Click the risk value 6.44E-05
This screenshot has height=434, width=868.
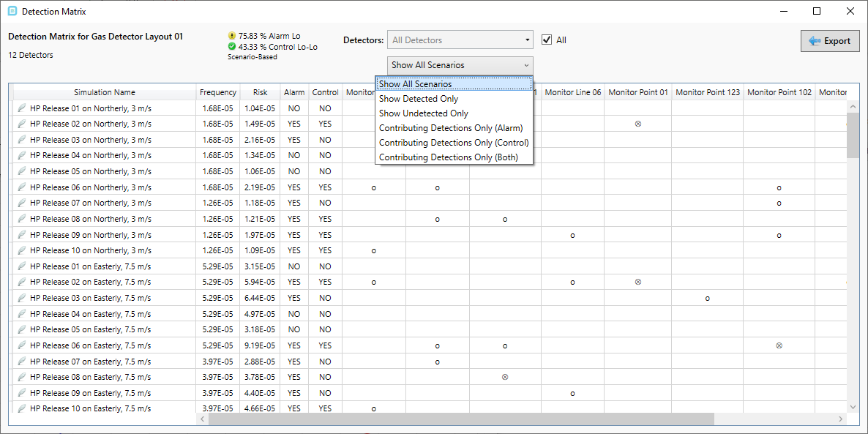point(260,298)
